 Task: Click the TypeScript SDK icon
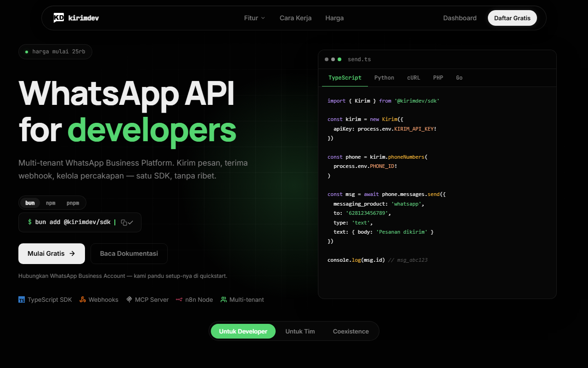click(x=22, y=299)
